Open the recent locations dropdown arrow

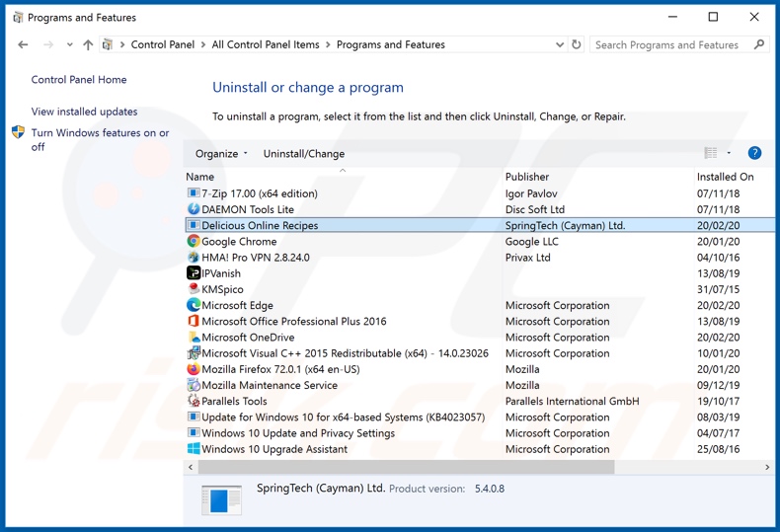(70, 44)
